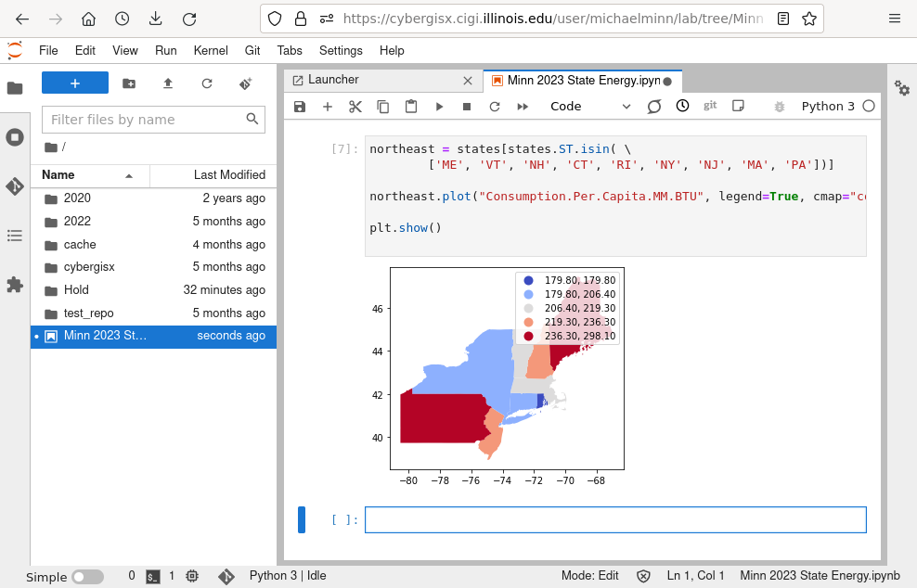Open the Extension Manager puzzle icon
This screenshot has height=588, width=917.
click(x=15, y=285)
